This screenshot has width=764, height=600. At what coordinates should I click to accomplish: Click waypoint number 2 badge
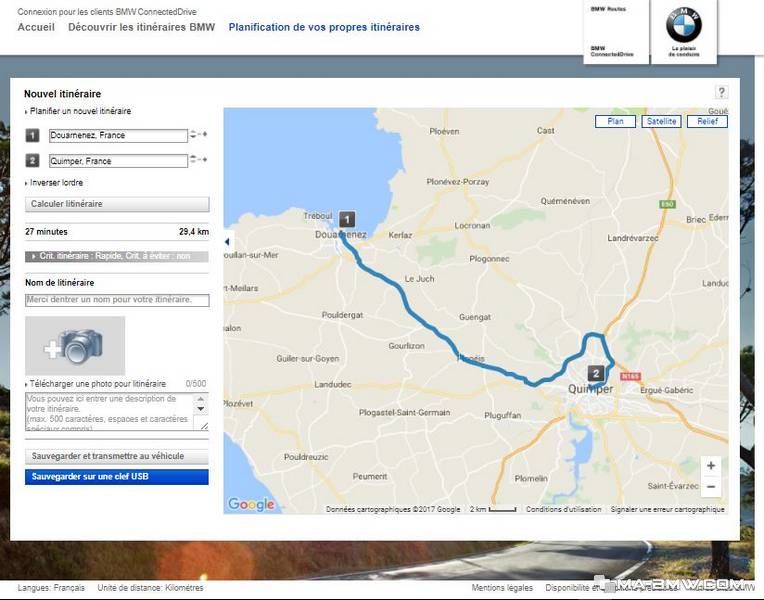32,160
